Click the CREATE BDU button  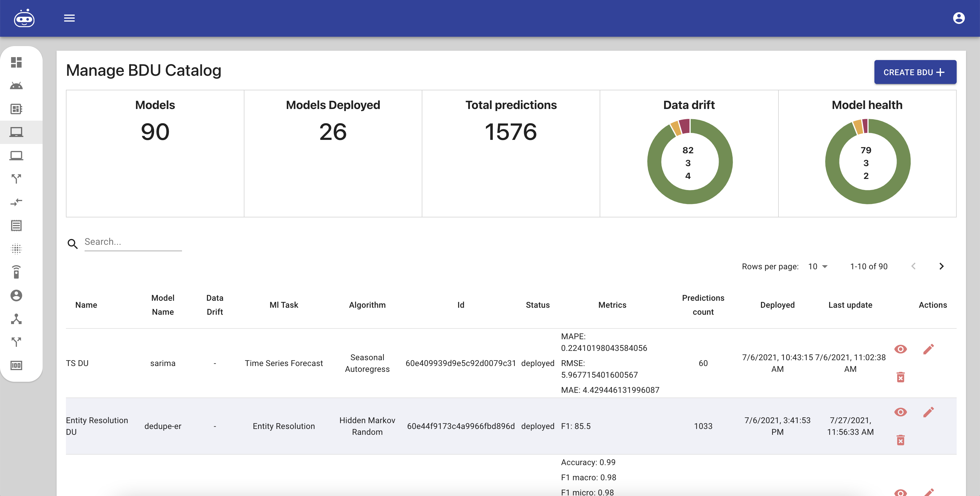click(x=915, y=72)
